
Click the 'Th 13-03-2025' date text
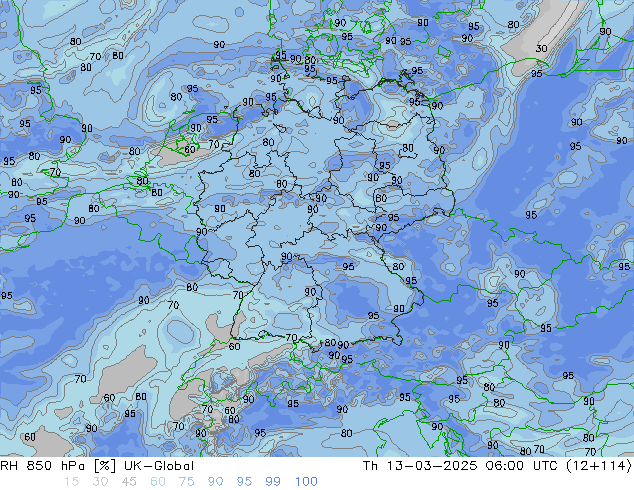pyautogui.click(x=420, y=466)
